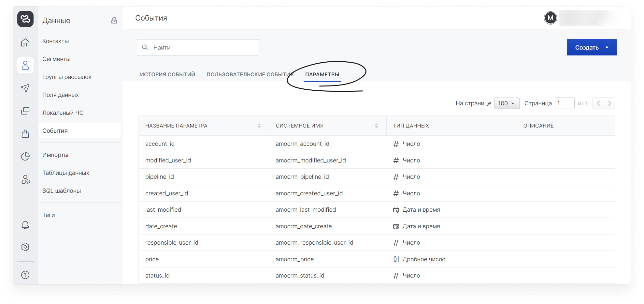The height and width of the screenshot is (304, 644).
Task: Click the lock icon next to Данные
Action: (114, 21)
